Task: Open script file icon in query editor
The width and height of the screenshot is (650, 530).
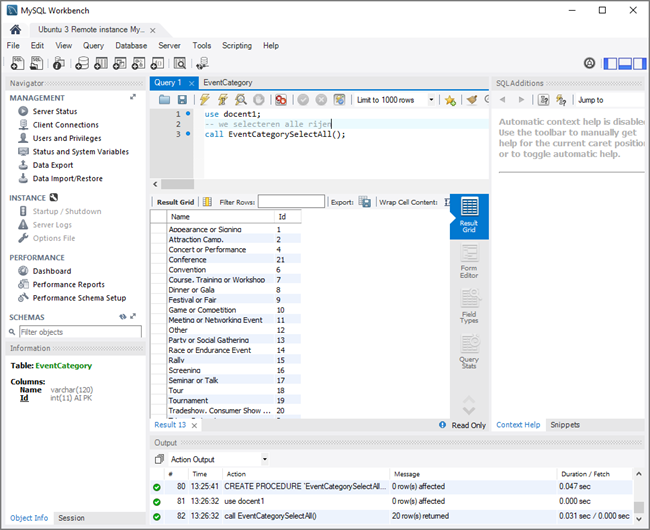Action: tap(164, 99)
